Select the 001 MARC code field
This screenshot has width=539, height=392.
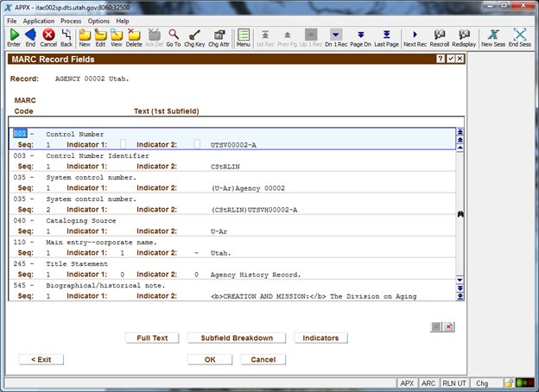coord(19,135)
